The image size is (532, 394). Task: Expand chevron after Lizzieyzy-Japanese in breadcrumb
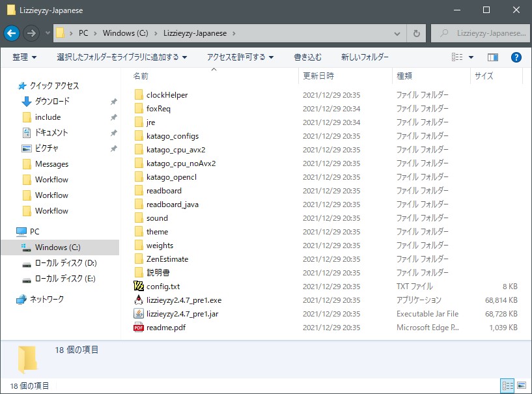[234, 33]
